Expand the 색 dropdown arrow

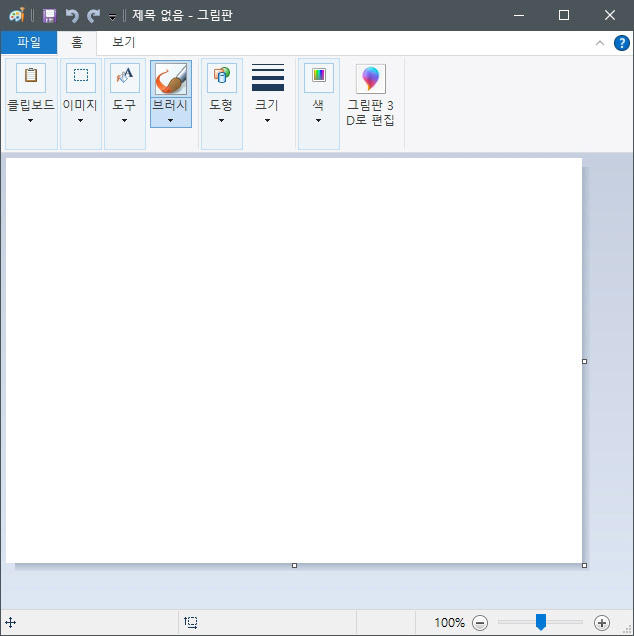pos(318,120)
